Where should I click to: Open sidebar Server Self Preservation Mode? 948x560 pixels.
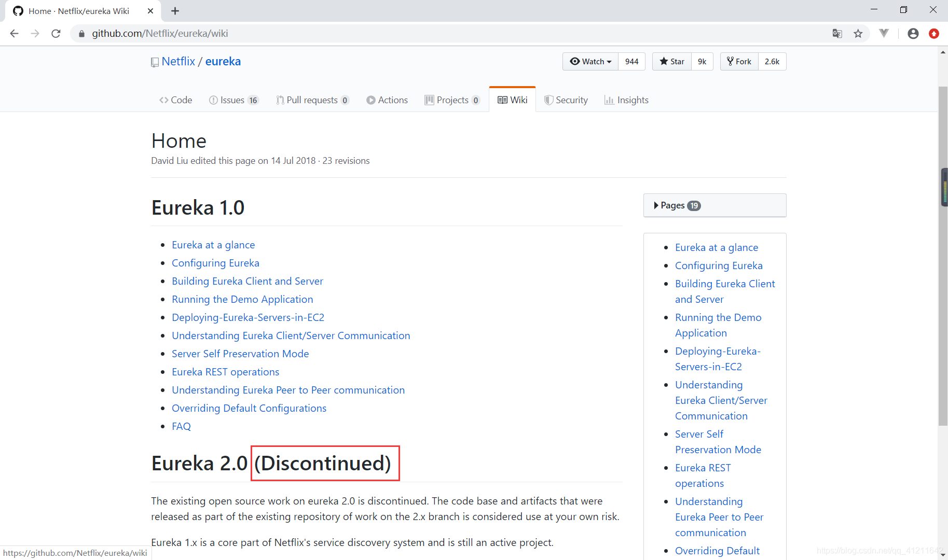tap(718, 442)
